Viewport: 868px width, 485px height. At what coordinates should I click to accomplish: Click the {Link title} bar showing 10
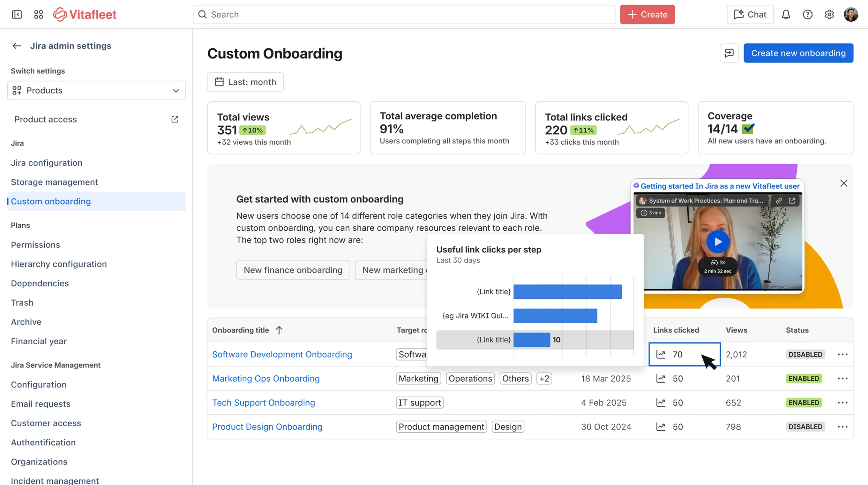coord(532,340)
